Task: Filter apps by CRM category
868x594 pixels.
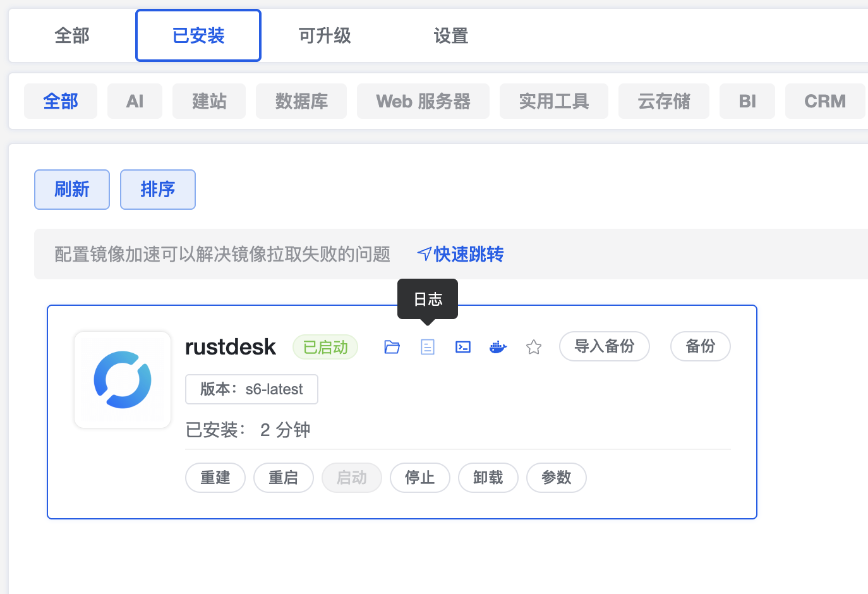Action: (x=825, y=101)
